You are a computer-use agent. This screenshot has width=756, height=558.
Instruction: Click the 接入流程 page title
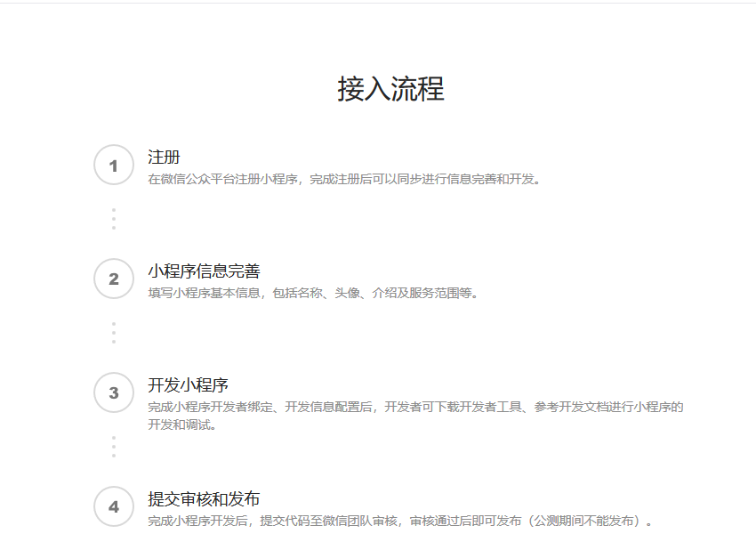390,89
